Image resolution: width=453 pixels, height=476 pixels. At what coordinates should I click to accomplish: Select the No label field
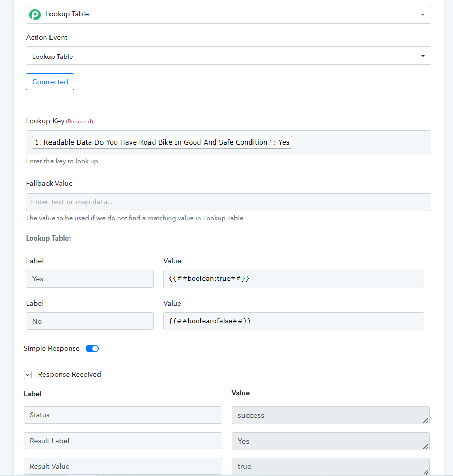pyautogui.click(x=89, y=321)
